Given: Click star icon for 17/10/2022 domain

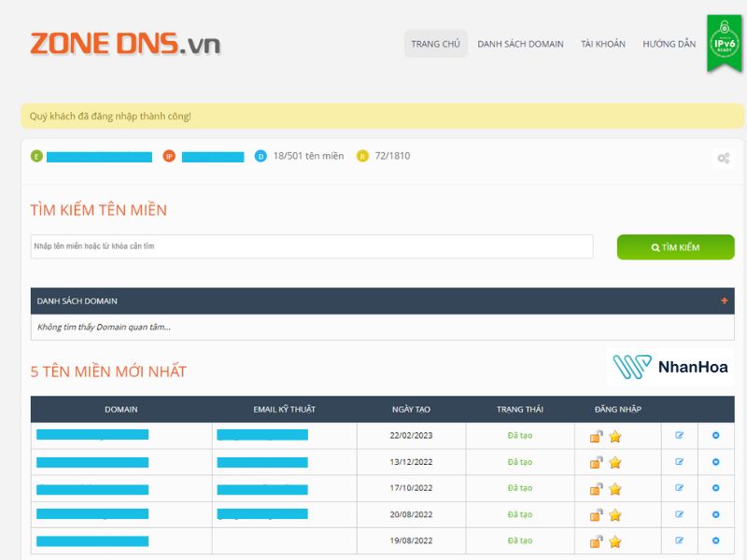Looking at the screenshot, I should tap(615, 488).
